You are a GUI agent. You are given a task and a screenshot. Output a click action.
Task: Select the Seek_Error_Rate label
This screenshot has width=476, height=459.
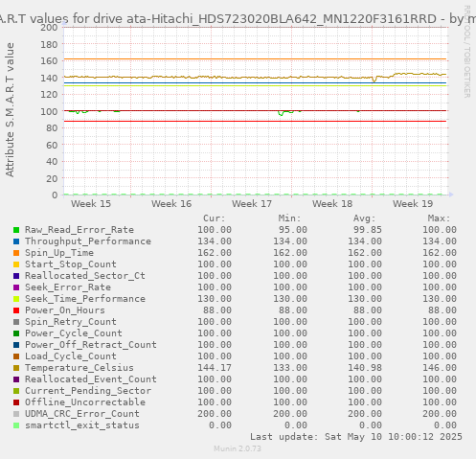(68, 287)
